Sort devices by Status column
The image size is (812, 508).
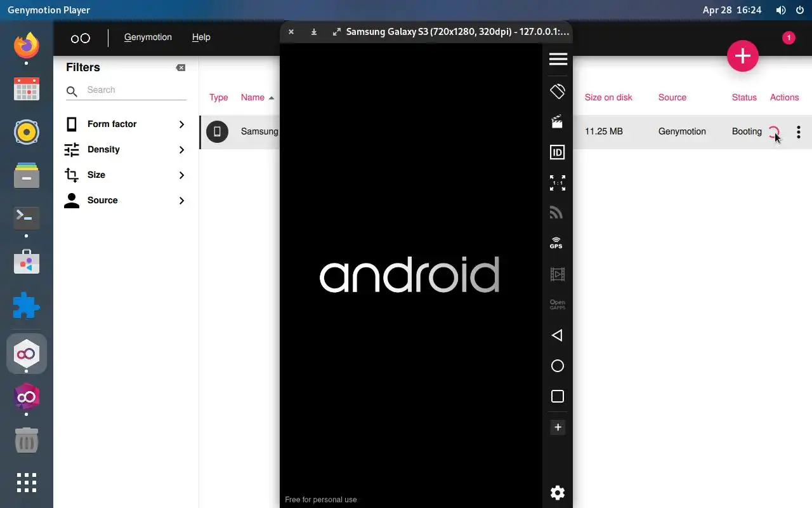click(744, 97)
